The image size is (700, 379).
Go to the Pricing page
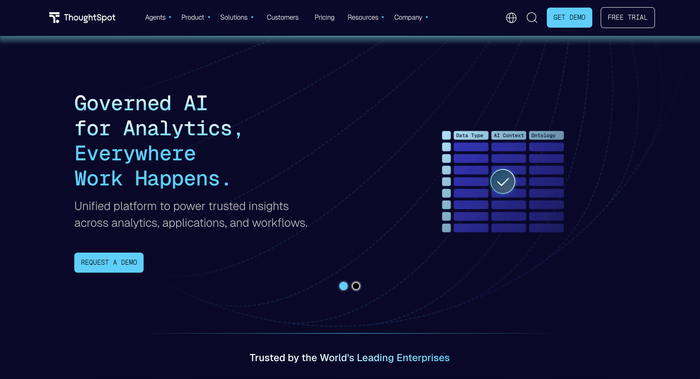324,17
